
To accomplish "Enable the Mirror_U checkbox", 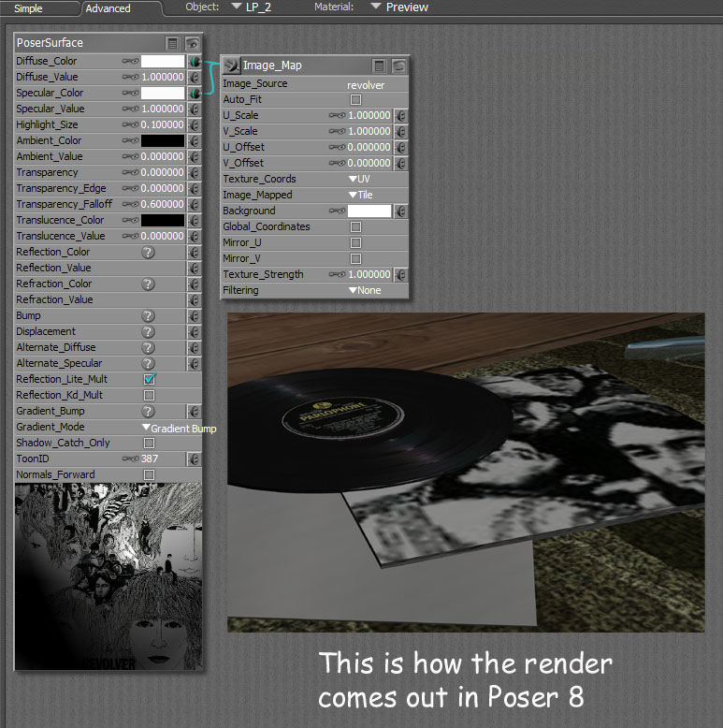I will click(x=356, y=242).
